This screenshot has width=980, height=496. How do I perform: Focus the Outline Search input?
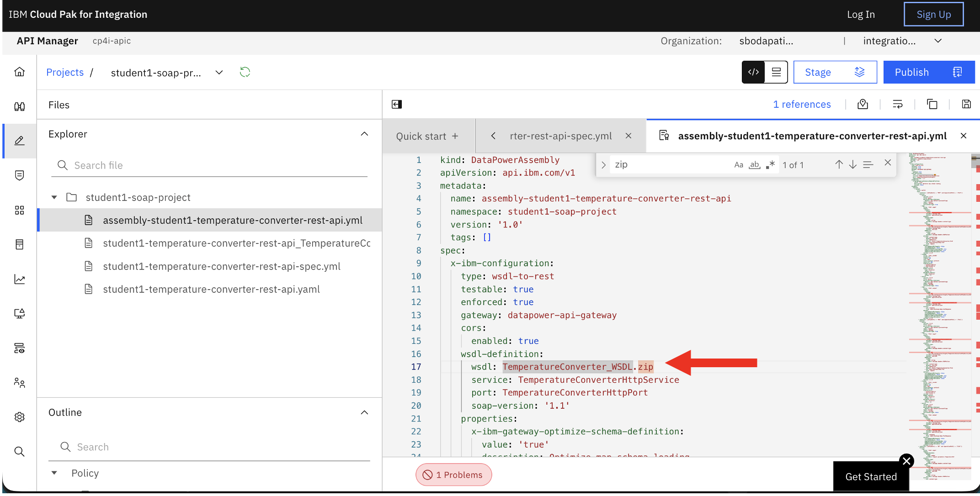(209, 447)
